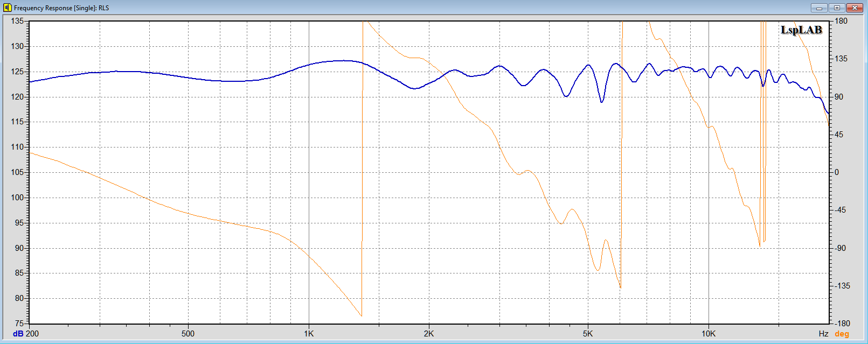Image resolution: width=868 pixels, height=344 pixels.
Task: Click the '1K' frequency axis label
Action: (308, 334)
